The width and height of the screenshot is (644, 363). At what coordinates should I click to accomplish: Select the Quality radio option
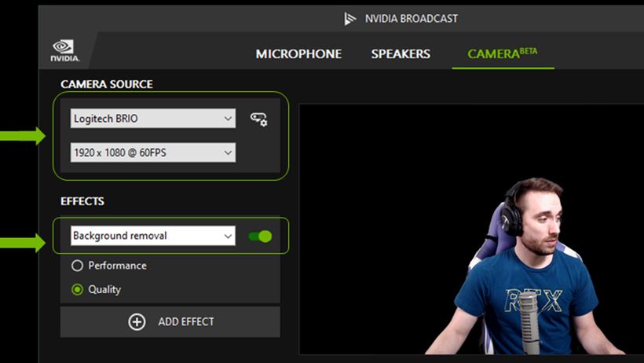pos(78,289)
